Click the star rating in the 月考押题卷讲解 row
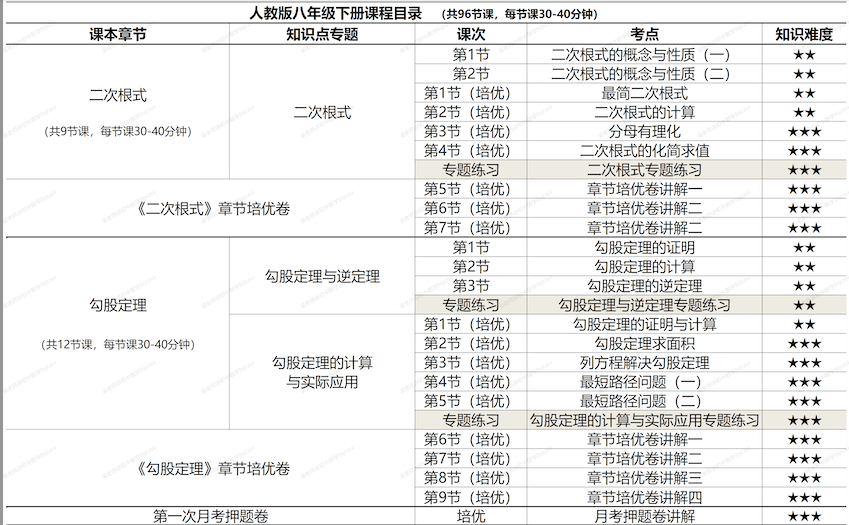 [804, 517]
